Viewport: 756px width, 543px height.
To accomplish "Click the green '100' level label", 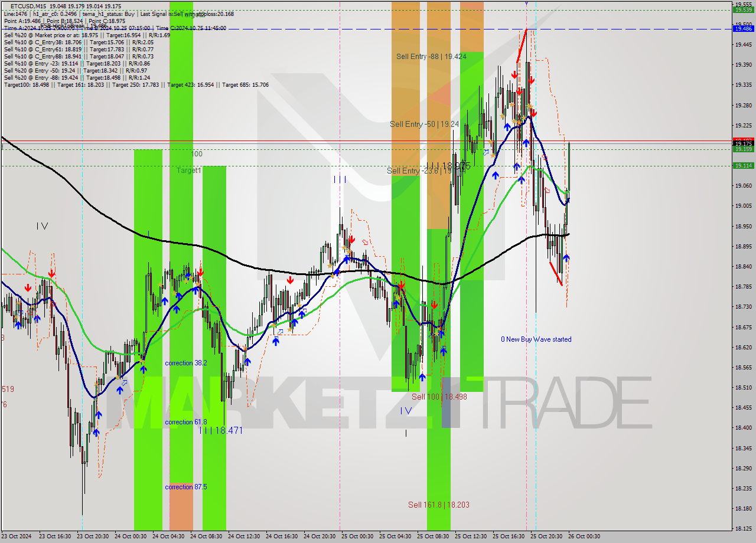I will click(197, 154).
